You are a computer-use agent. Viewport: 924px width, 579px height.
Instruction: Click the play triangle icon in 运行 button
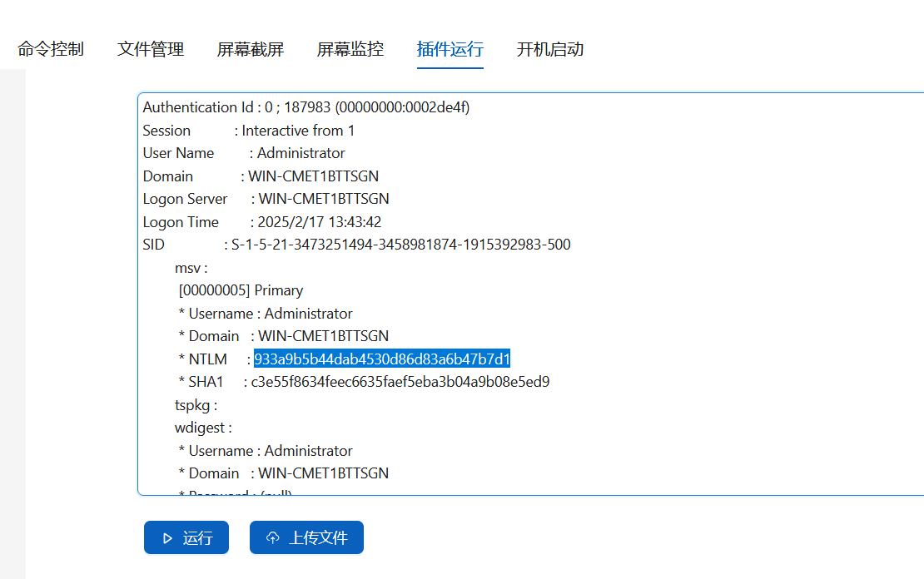point(167,538)
